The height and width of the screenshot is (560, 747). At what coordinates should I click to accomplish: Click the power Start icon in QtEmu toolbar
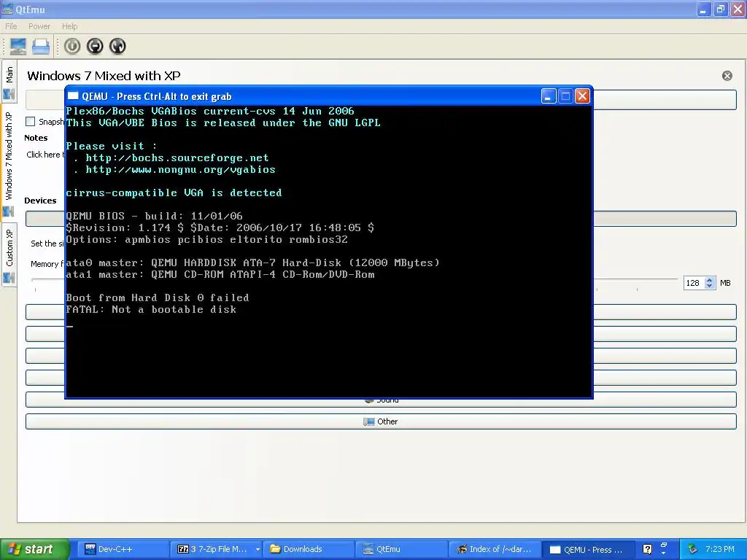click(72, 46)
